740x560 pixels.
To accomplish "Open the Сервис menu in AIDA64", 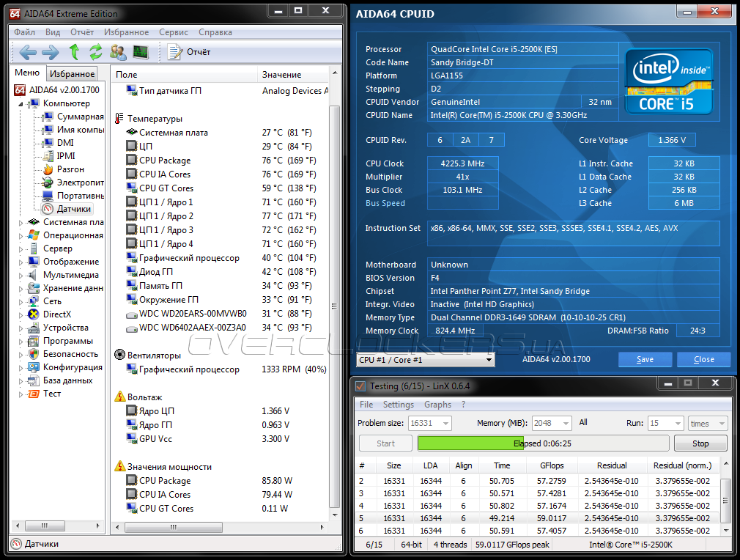I will tap(174, 32).
